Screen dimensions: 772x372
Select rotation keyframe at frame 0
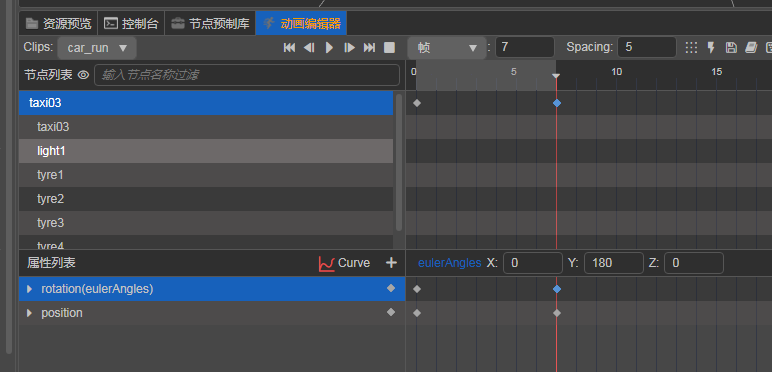417,289
